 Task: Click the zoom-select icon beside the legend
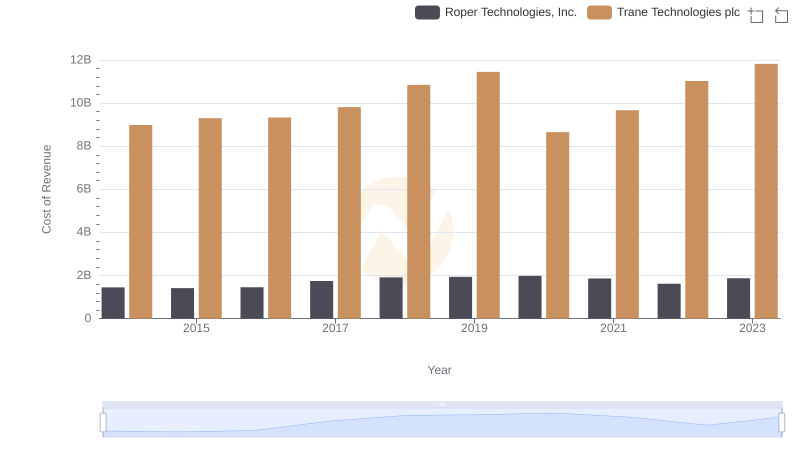pyautogui.click(x=756, y=15)
